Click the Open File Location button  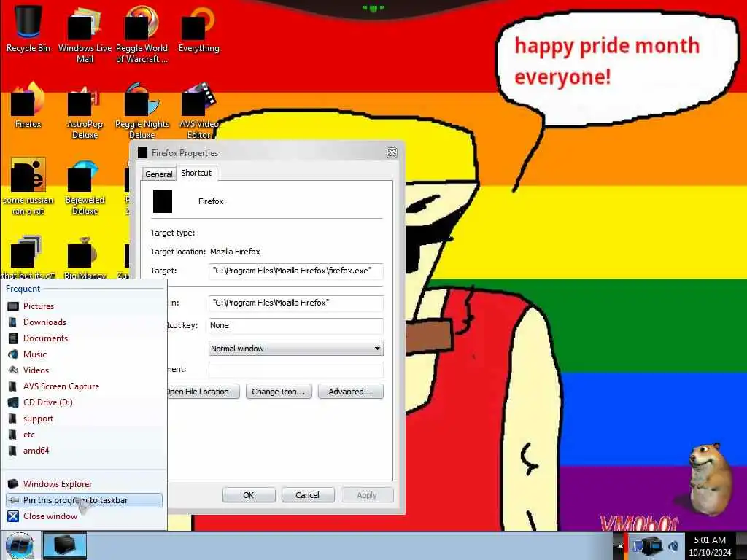tap(203, 392)
